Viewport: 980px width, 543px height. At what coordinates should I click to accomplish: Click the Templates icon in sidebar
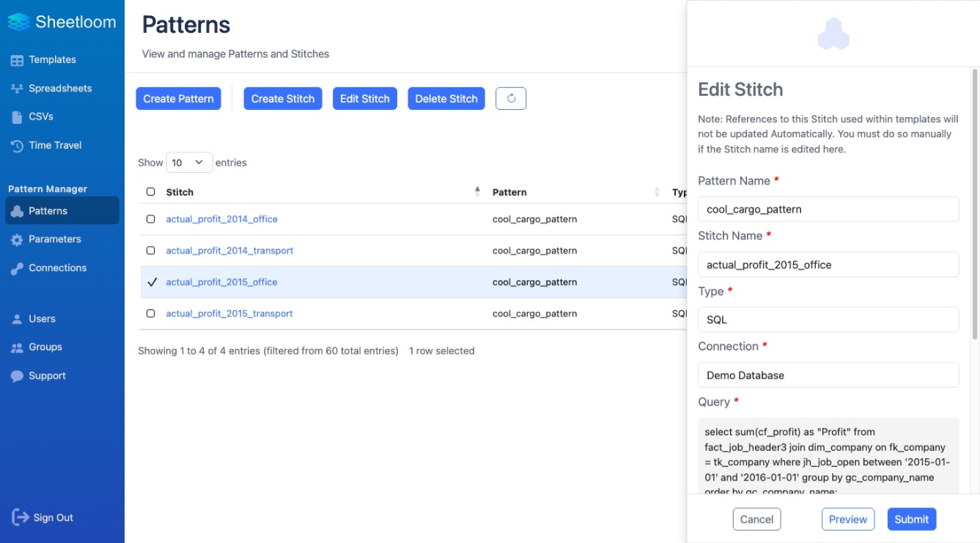click(17, 60)
